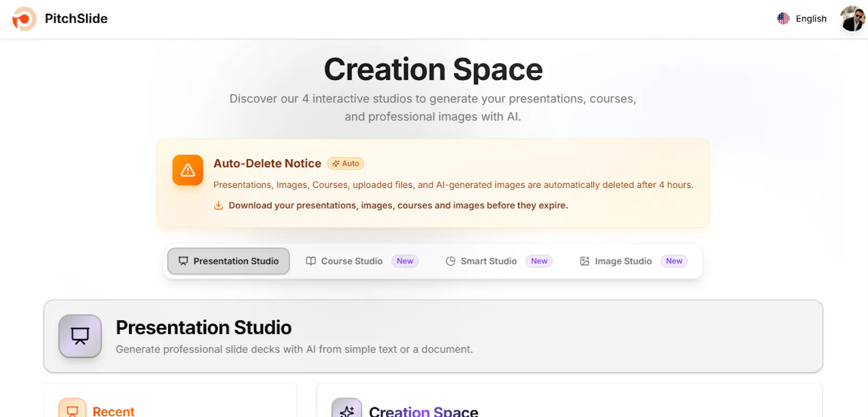The width and height of the screenshot is (868, 417).
Task: Click the New badge next to Course Studio
Action: [405, 261]
